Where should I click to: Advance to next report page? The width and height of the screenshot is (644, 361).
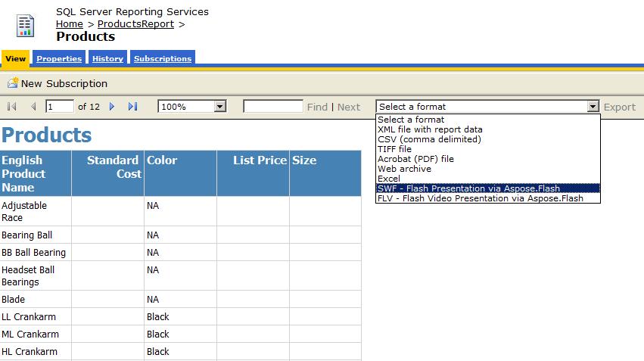(112, 107)
